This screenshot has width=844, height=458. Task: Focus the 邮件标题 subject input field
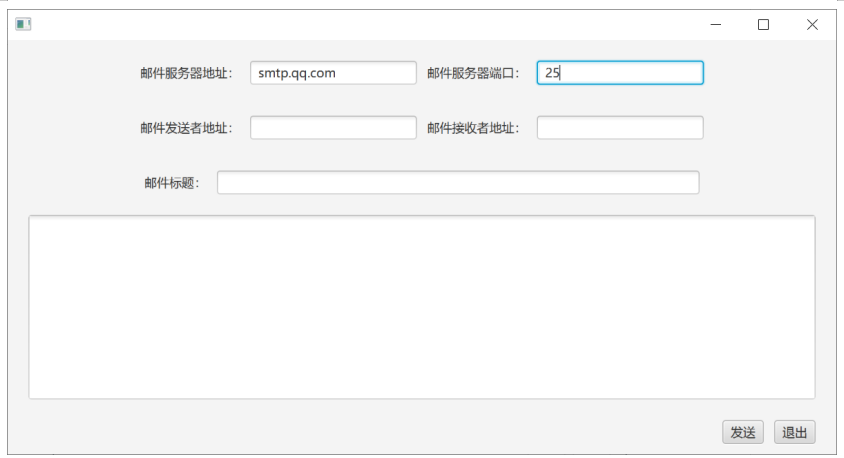tap(458, 183)
